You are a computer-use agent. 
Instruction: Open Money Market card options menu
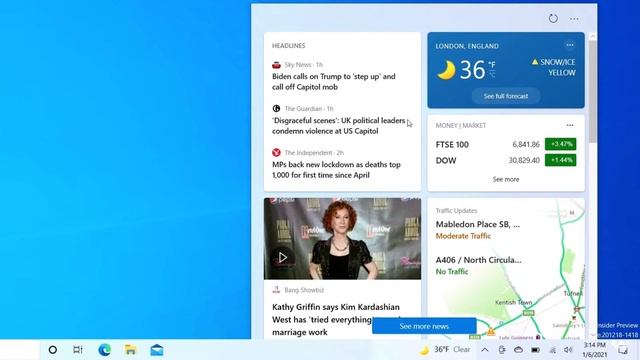(570, 125)
